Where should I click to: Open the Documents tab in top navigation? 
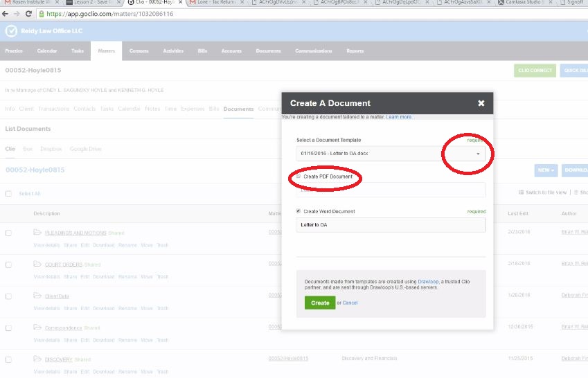coord(268,51)
